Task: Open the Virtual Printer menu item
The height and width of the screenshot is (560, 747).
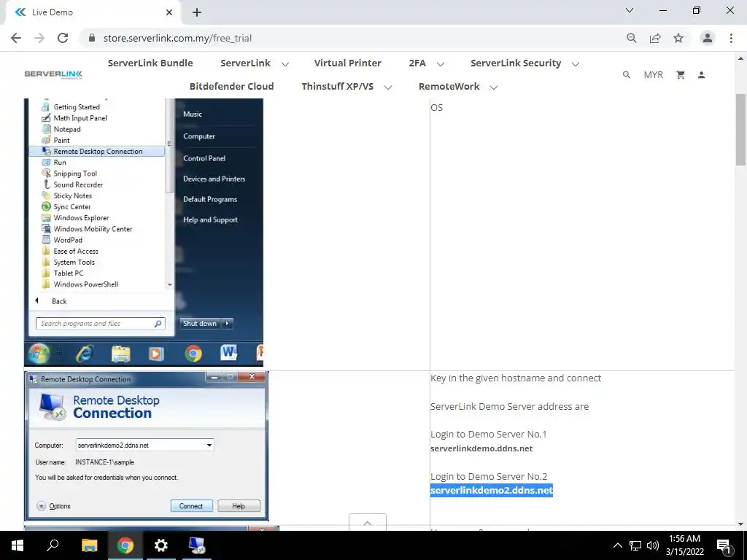Action: point(348,63)
